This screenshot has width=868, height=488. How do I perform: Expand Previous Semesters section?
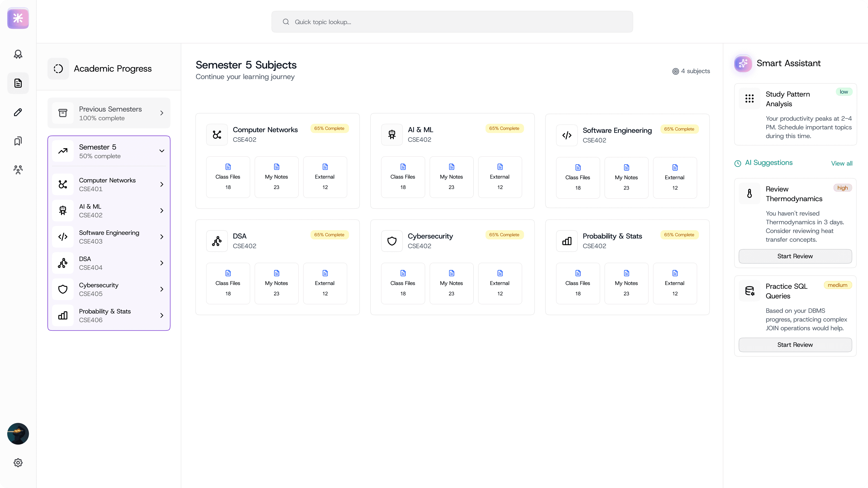[162, 113]
